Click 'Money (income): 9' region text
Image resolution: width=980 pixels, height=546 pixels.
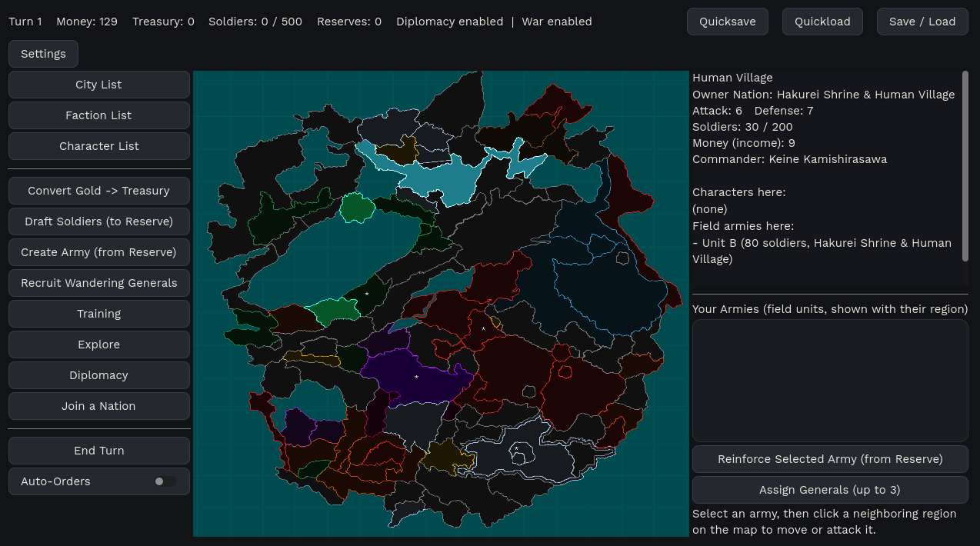tap(744, 143)
